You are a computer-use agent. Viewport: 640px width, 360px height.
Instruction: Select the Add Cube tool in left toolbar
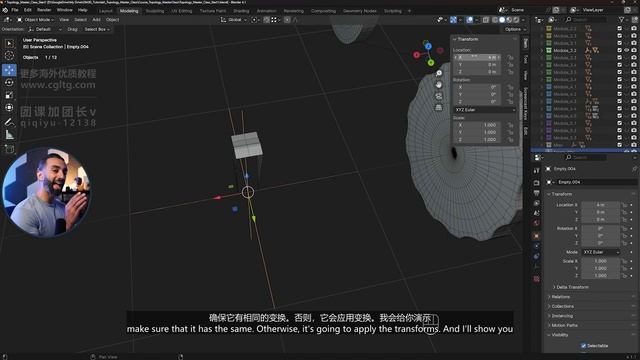click(9, 149)
